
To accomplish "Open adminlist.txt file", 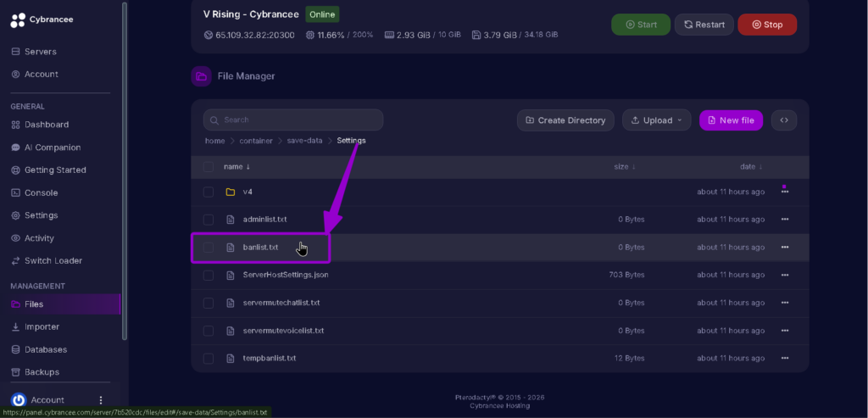I will (x=264, y=220).
